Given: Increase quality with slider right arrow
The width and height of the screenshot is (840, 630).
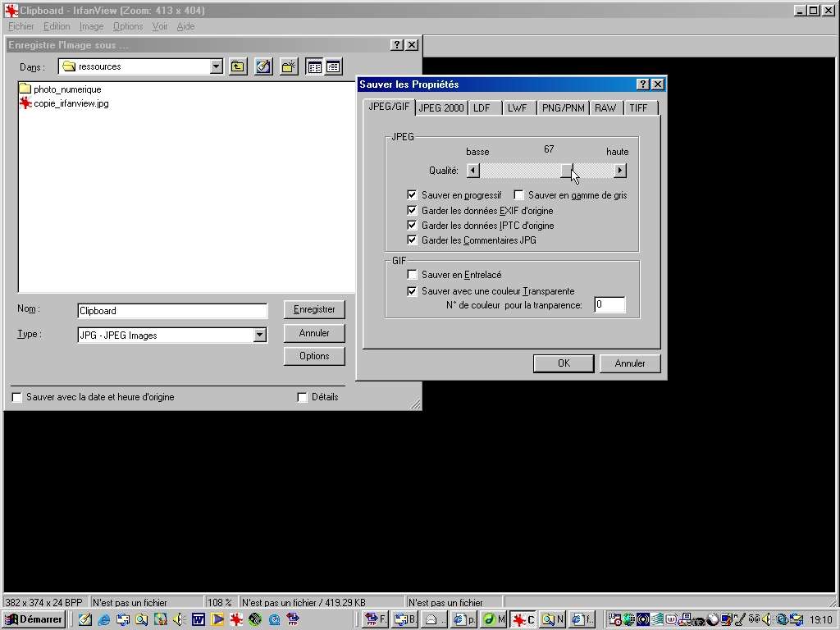Looking at the screenshot, I should pos(620,171).
